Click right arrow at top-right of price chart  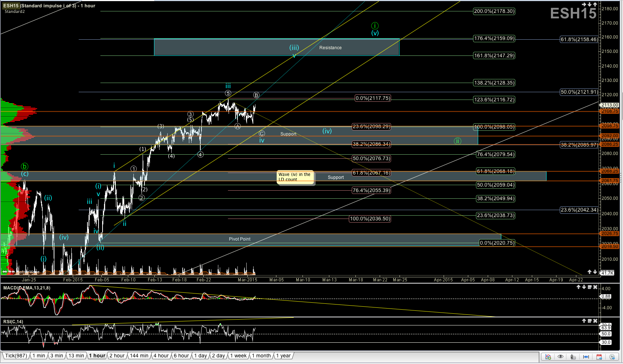click(584, 4)
